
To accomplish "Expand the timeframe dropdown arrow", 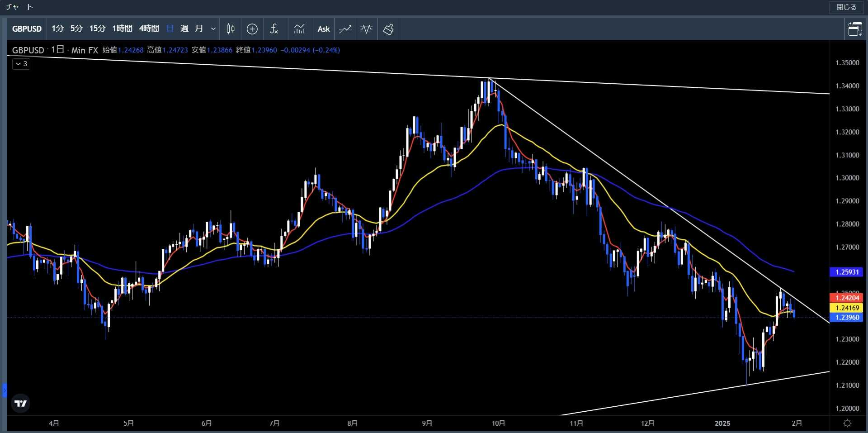I will point(213,29).
